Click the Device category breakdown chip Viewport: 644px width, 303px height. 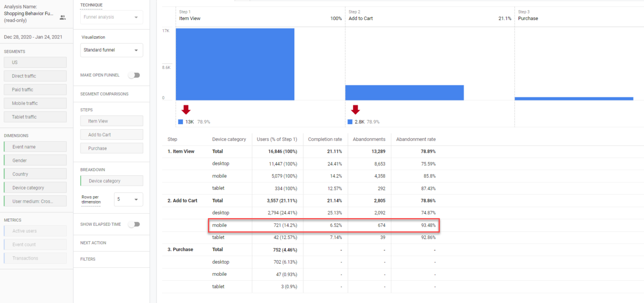112,181
